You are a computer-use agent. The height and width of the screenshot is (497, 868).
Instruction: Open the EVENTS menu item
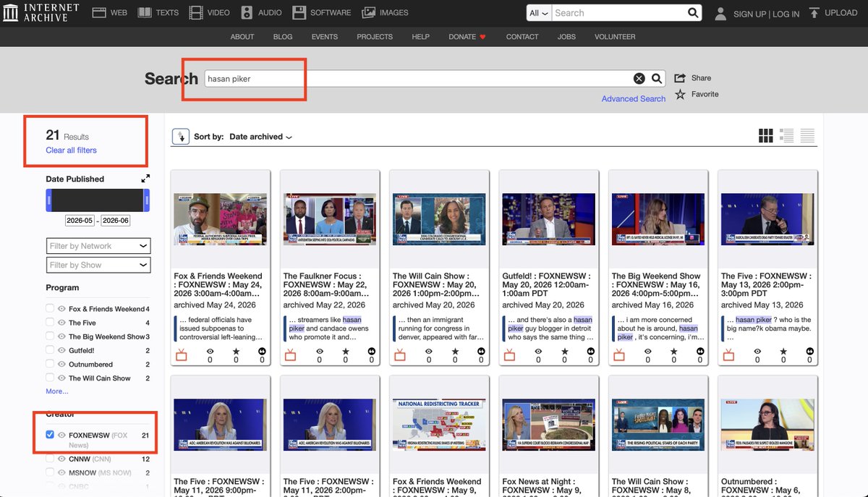[325, 37]
